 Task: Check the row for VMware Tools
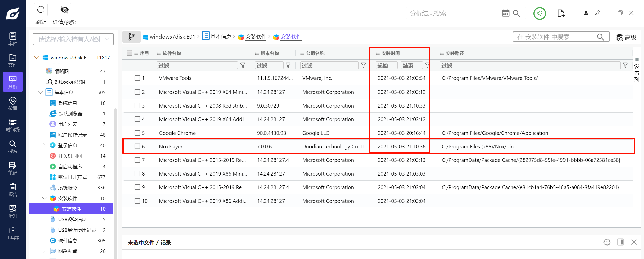(x=137, y=78)
